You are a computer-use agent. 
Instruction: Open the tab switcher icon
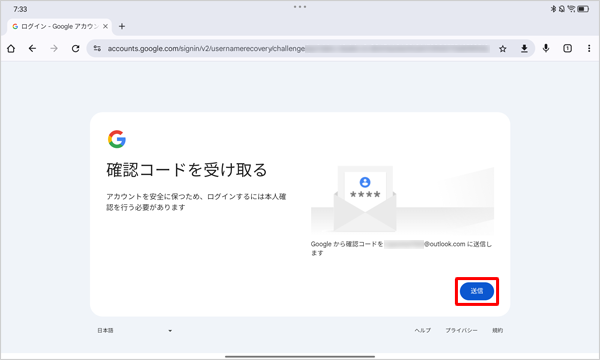click(x=567, y=48)
